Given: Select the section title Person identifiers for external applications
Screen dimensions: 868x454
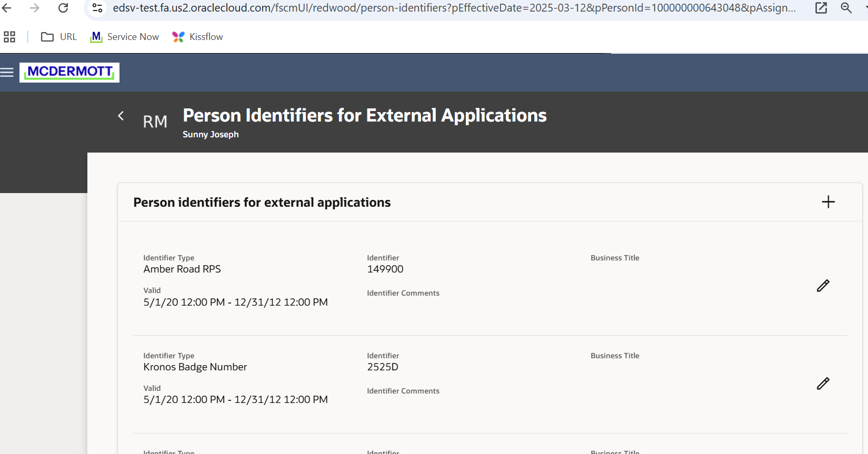Looking at the screenshot, I should pyautogui.click(x=262, y=203).
